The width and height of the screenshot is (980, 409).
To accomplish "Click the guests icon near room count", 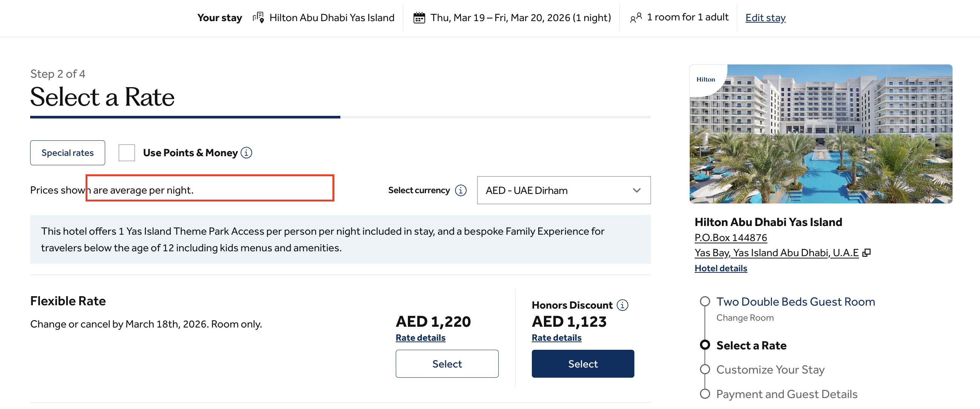I will pyautogui.click(x=636, y=17).
